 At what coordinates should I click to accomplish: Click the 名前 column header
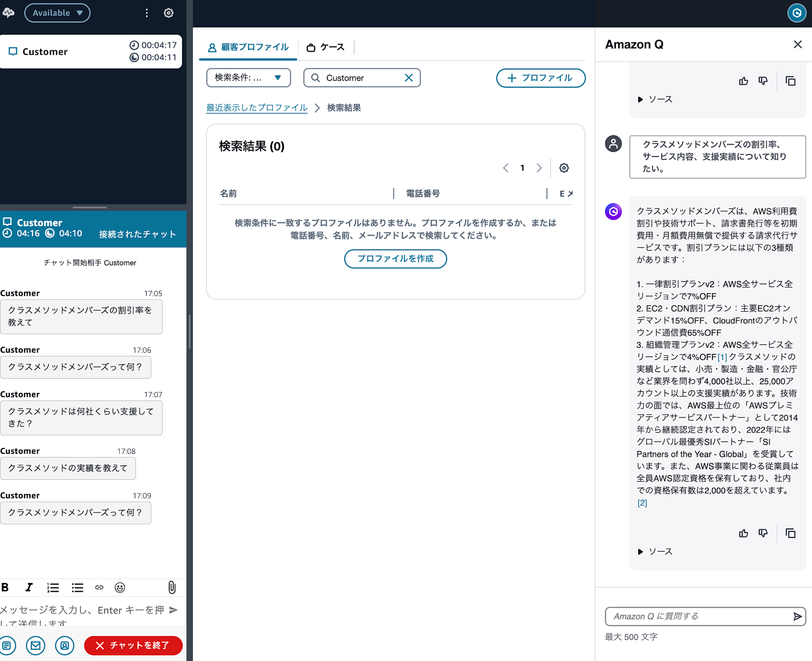tap(228, 193)
